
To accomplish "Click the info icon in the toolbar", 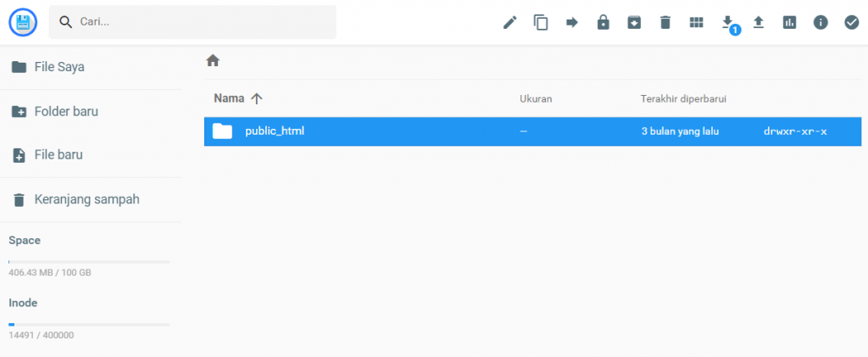I will pos(821,23).
